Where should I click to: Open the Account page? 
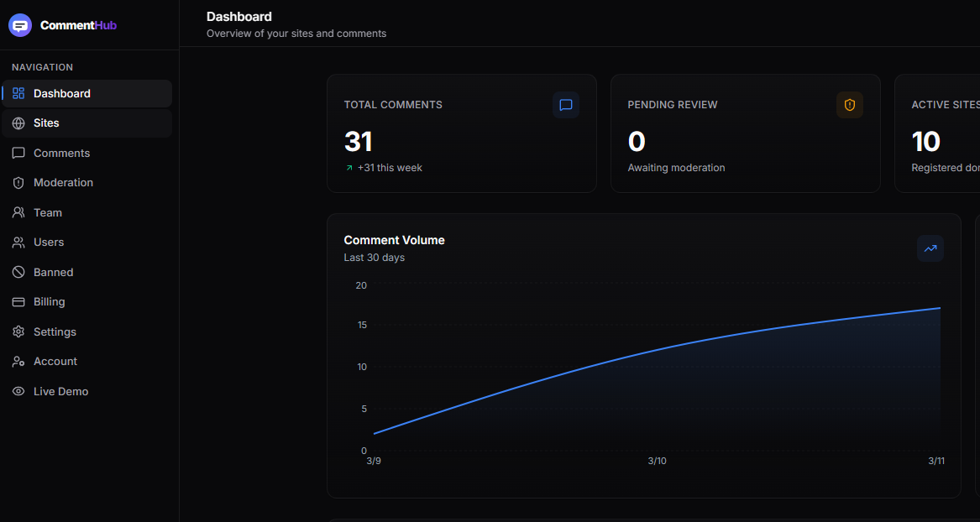86,362
